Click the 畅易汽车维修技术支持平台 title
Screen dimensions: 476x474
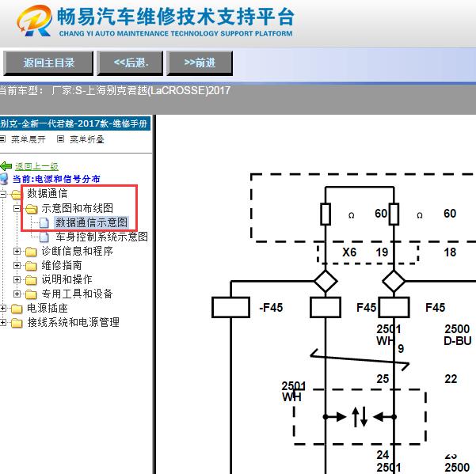(176, 17)
